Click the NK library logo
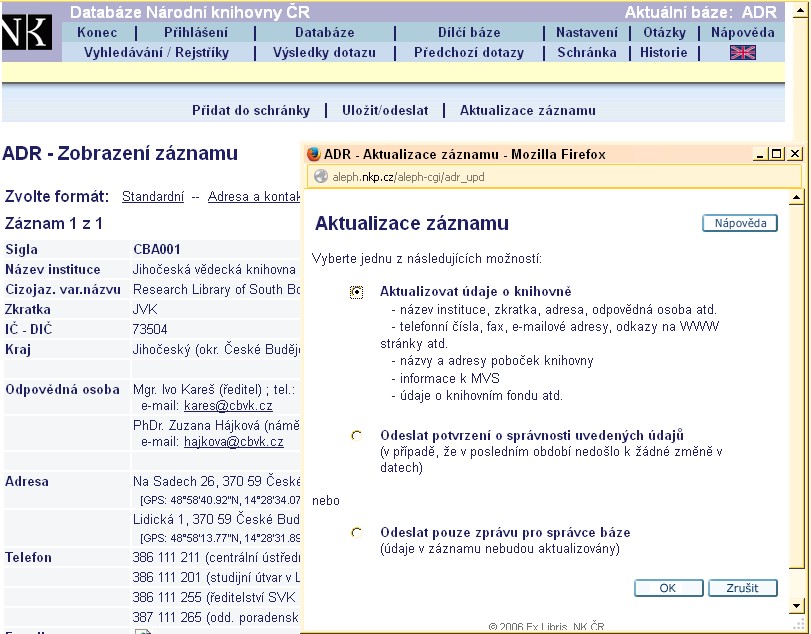This screenshot has width=811, height=634. coord(25,33)
